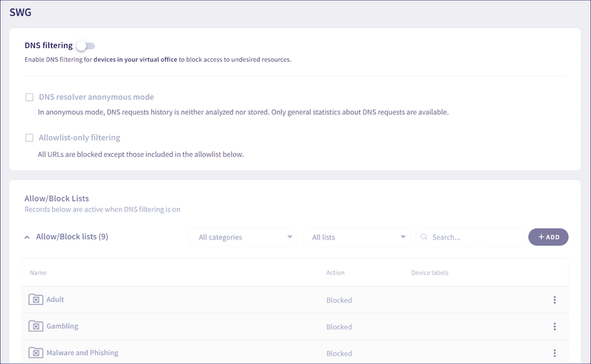The image size is (591, 364).
Task: Click the Gambling category folder icon
Action: point(36,326)
